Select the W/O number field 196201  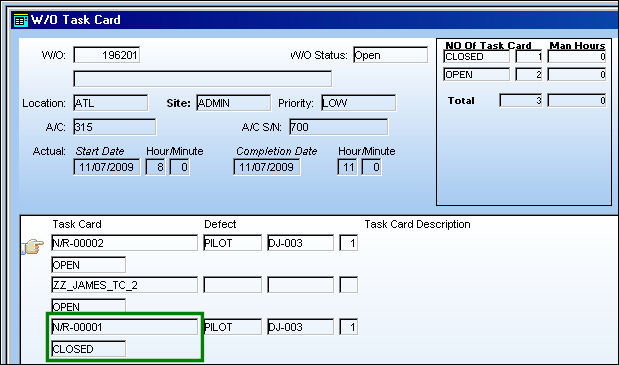click(x=107, y=55)
